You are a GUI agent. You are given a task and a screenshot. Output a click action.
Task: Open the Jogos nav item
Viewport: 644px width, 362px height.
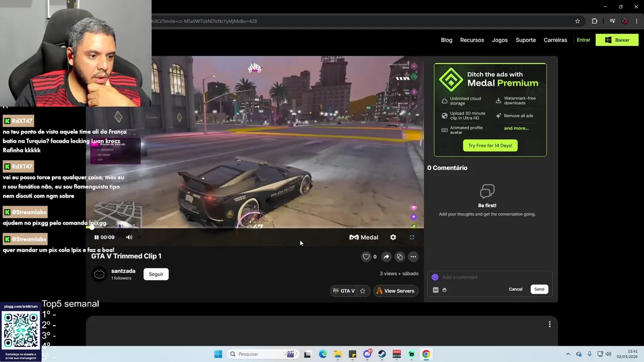[x=500, y=40]
